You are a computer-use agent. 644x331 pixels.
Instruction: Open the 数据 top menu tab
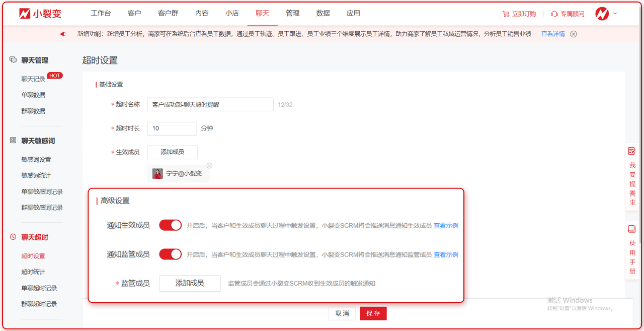[x=323, y=13]
